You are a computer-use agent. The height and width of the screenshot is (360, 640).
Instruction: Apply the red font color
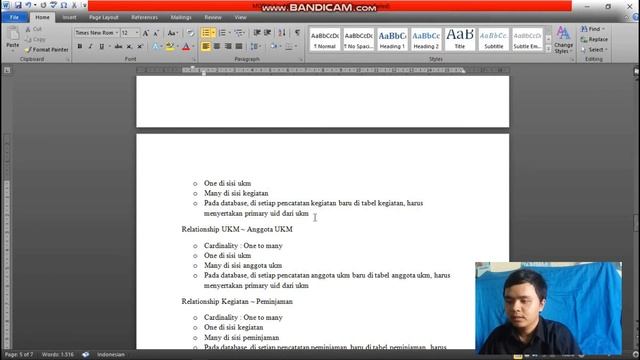click(x=186, y=46)
